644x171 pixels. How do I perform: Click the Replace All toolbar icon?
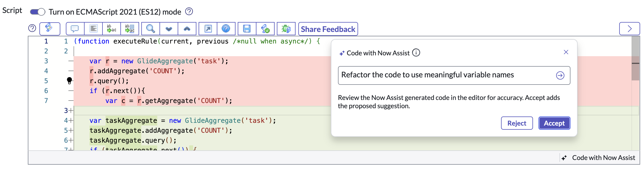(x=130, y=29)
